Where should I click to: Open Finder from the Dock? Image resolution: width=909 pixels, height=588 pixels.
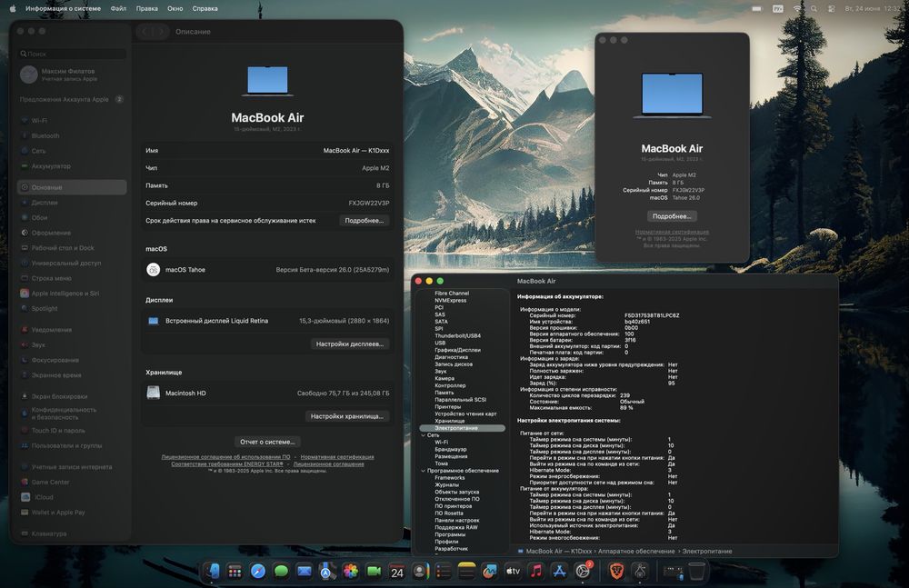(212, 571)
